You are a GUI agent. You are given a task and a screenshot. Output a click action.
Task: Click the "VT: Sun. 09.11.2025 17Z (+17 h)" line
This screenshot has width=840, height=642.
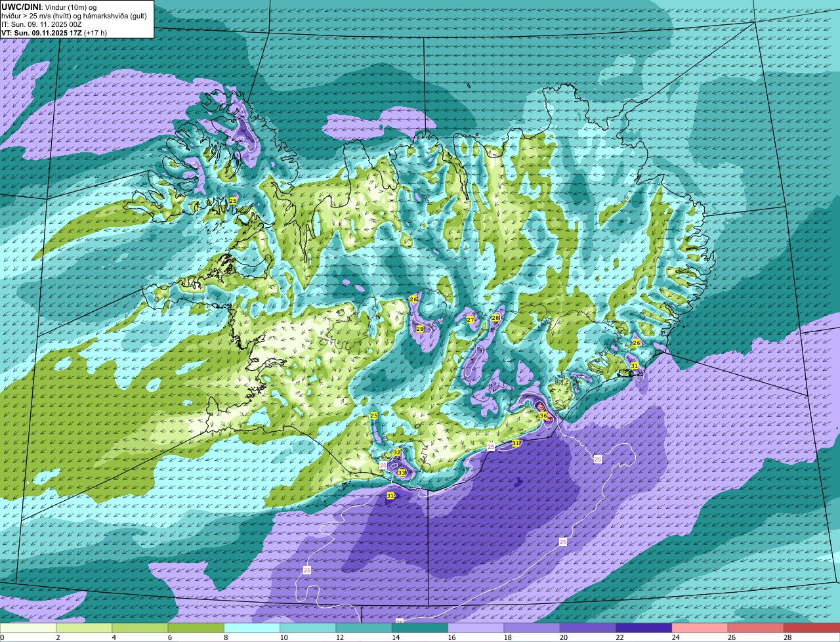coord(54,32)
